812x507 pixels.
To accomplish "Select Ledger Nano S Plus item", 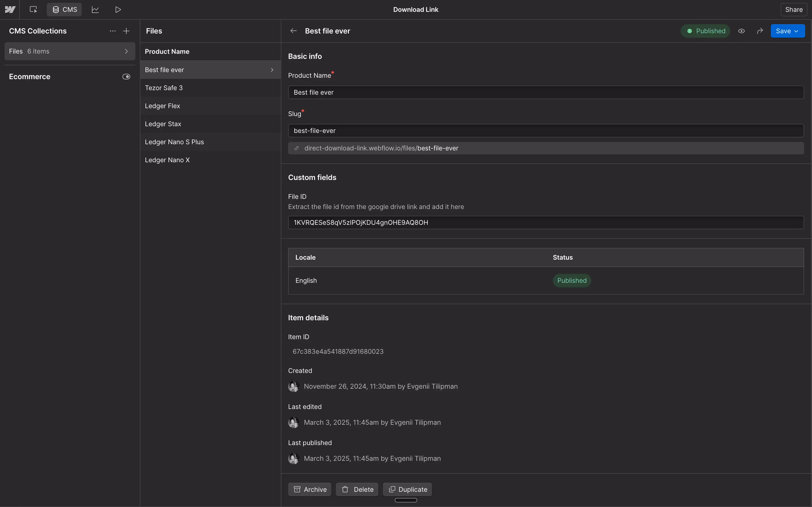I will click(174, 142).
